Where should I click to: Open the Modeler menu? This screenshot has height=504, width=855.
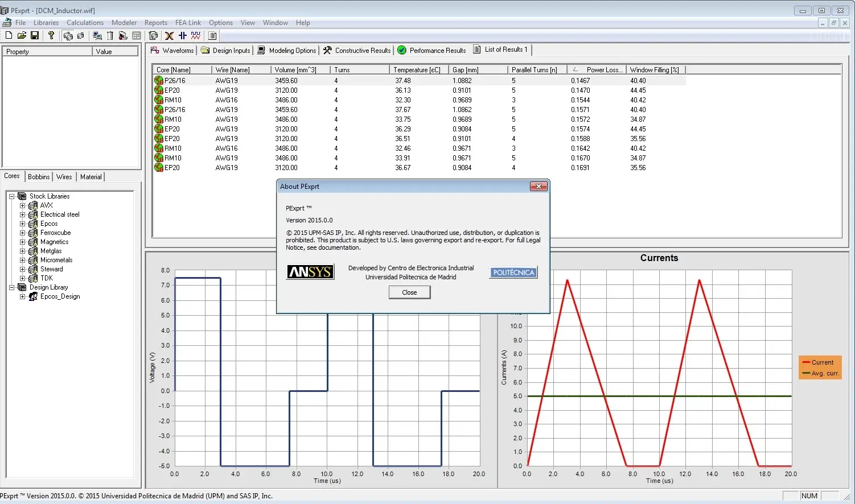[x=124, y=23]
